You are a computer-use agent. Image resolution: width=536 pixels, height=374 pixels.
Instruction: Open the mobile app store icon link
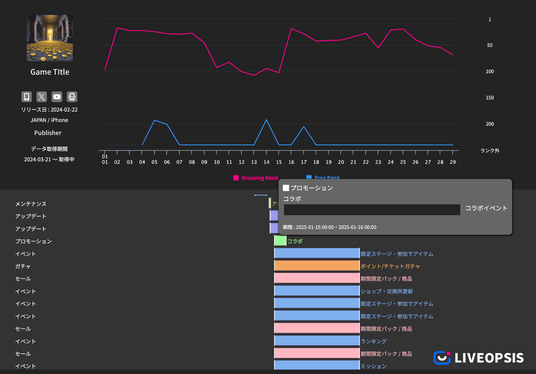pos(27,97)
